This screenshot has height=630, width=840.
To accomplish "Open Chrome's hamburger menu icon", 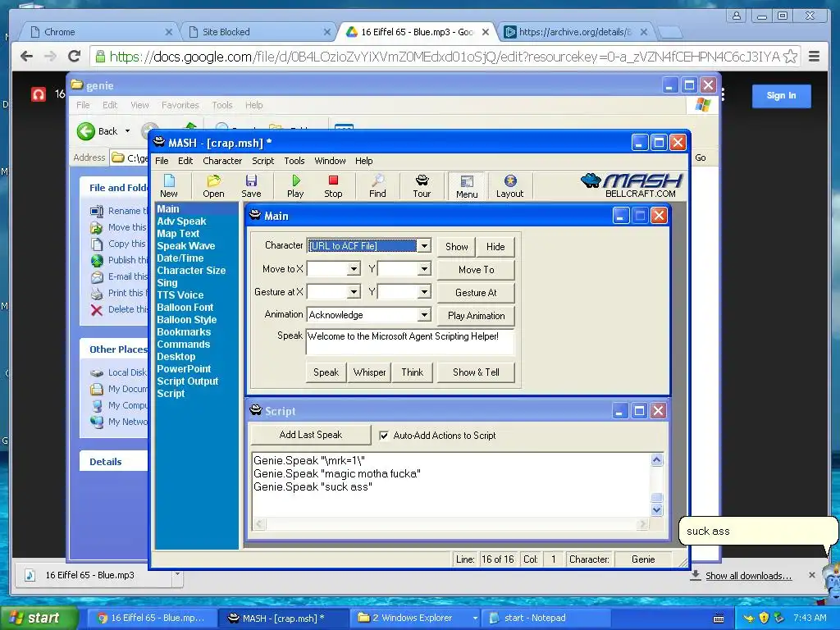I will pos(814,57).
